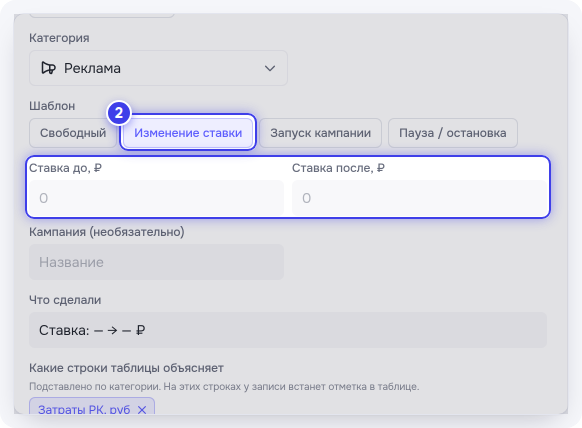This screenshot has height=428, width=582.
Task: Focus the Ставка до input field
Action: pyautogui.click(x=156, y=198)
